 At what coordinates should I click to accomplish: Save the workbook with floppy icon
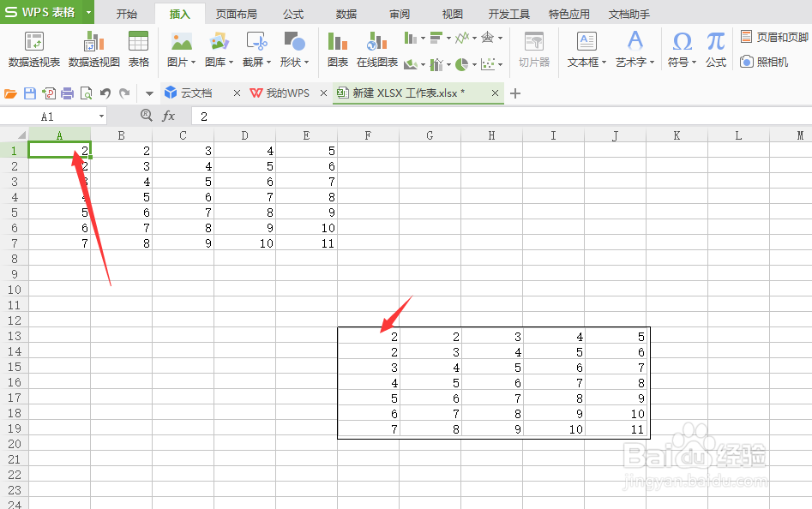(30, 93)
